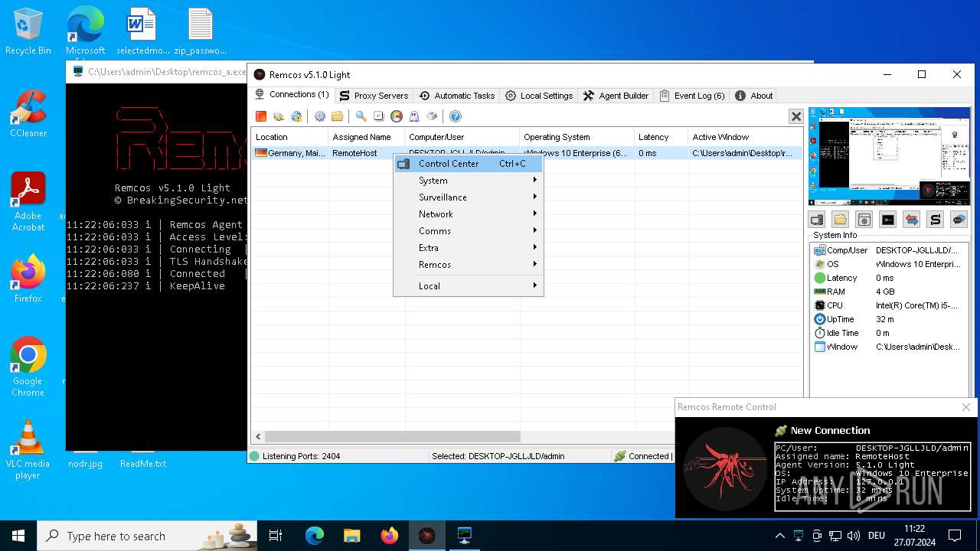Click the magnifier search icon in Remcos toolbar
The width and height of the screenshot is (980, 551).
click(361, 116)
